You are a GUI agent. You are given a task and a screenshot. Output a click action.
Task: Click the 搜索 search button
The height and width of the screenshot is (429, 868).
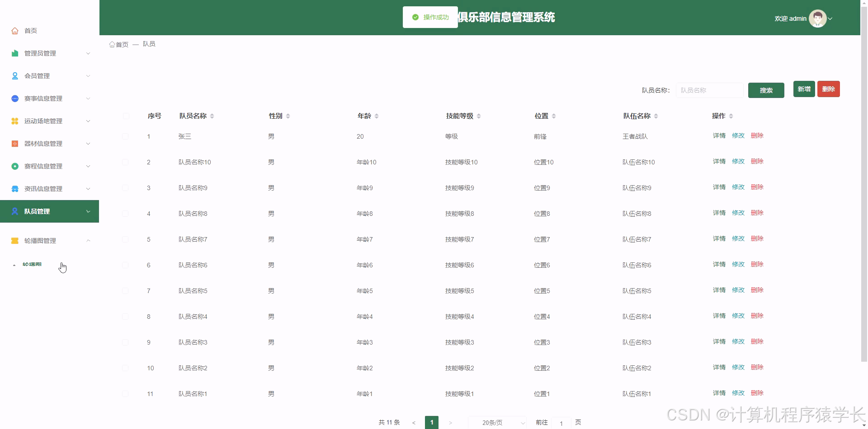[x=766, y=90]
